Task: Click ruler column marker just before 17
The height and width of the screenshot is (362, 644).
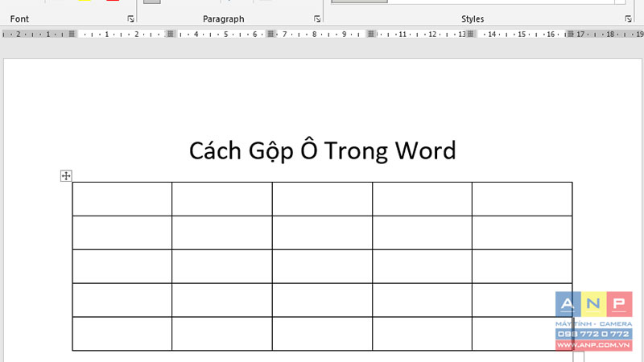Action: (x=571, y=34)
